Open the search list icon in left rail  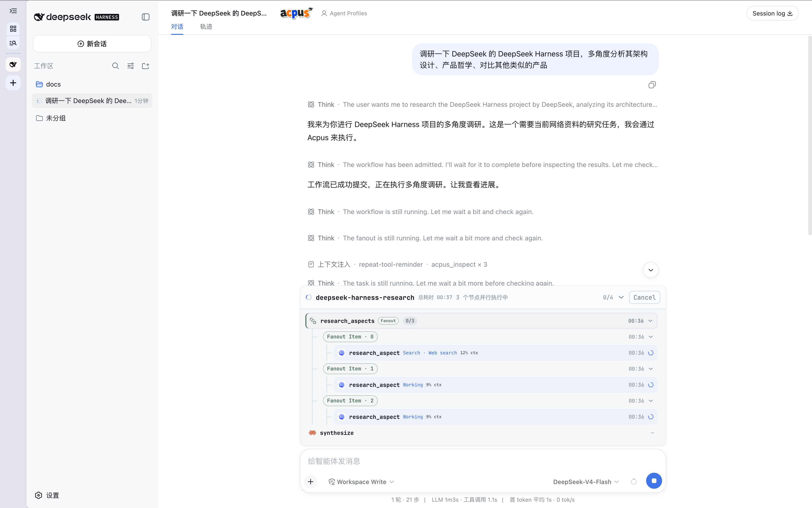[13, 43]
